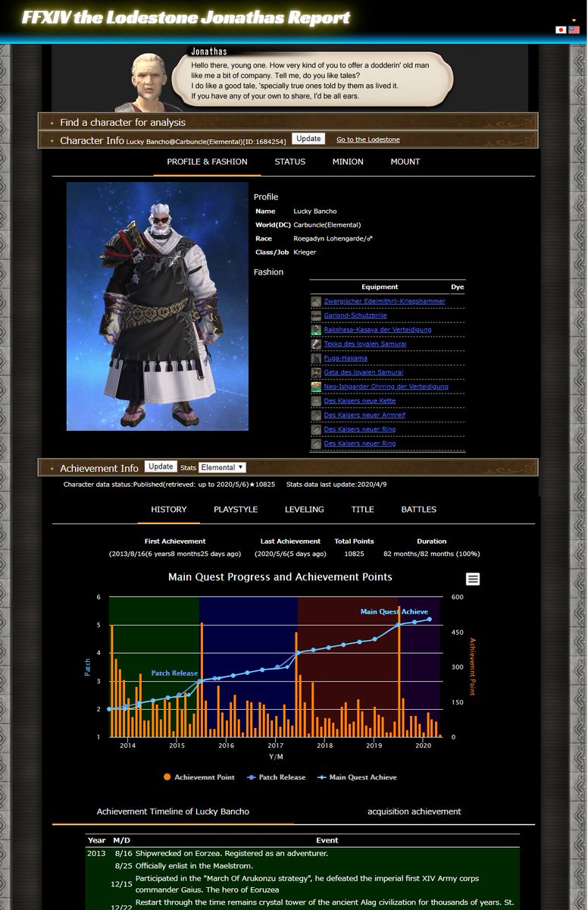Open Rakshasa-Kasaya der Verteidigung link

tap(377, 330)
